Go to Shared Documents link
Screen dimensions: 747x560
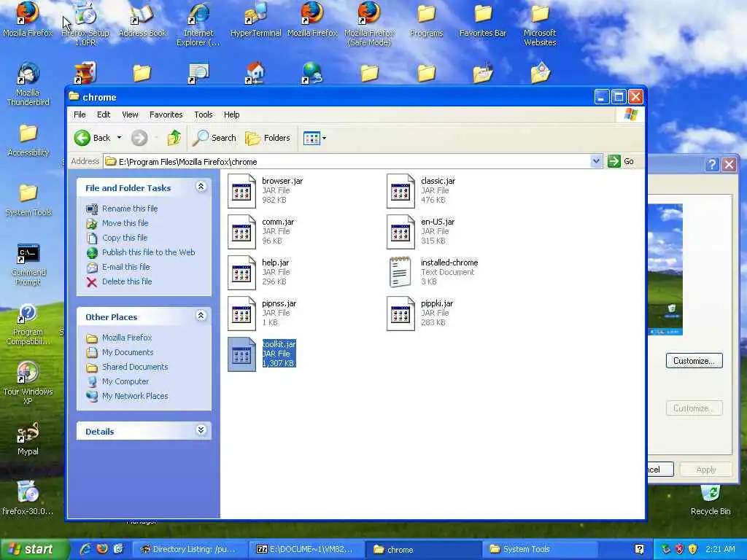(x=135, y=367)
